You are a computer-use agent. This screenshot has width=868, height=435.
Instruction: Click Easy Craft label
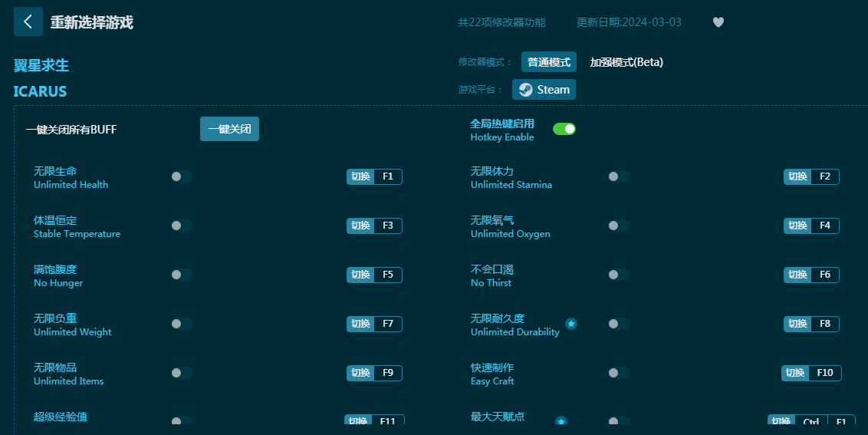coord(492,381)
